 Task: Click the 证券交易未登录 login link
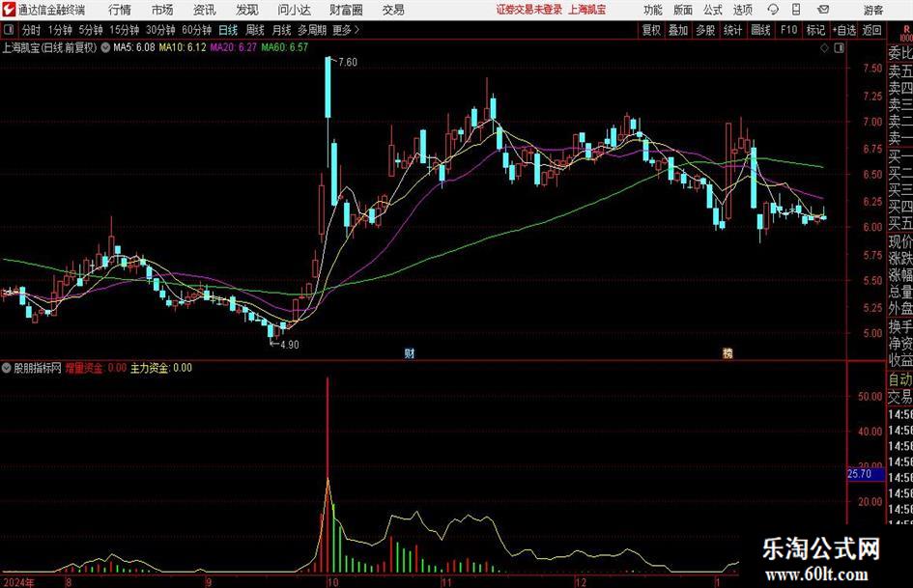[x=529, y=10]
